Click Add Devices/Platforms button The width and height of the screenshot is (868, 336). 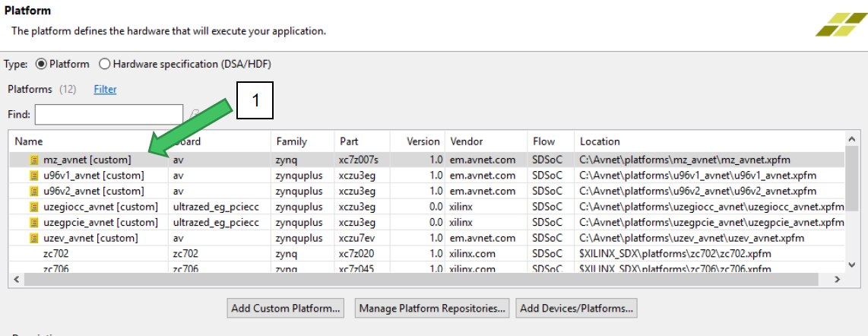coord(576,309)
